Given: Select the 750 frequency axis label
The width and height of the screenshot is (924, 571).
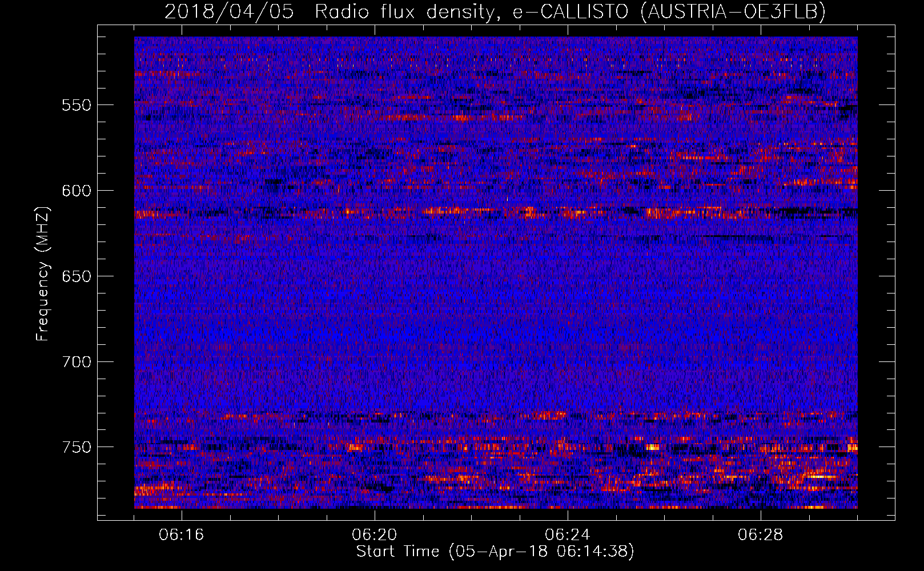Looking at the screenshot, I should tap(77, 447).
